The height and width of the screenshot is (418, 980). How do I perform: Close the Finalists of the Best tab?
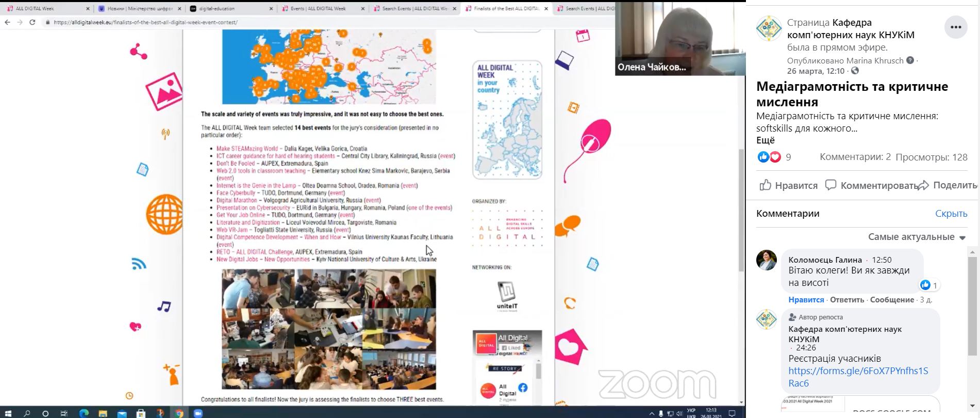(546, 9)
